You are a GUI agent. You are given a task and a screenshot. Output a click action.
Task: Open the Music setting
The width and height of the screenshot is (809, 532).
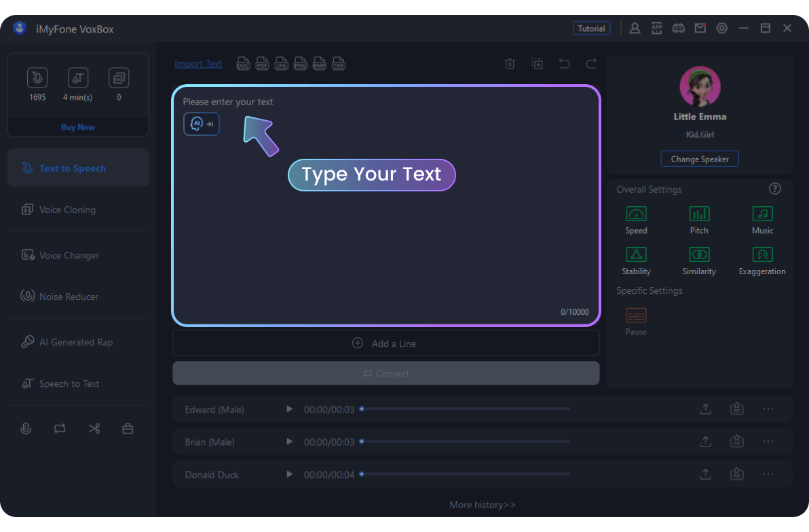(x=762, y=214)
